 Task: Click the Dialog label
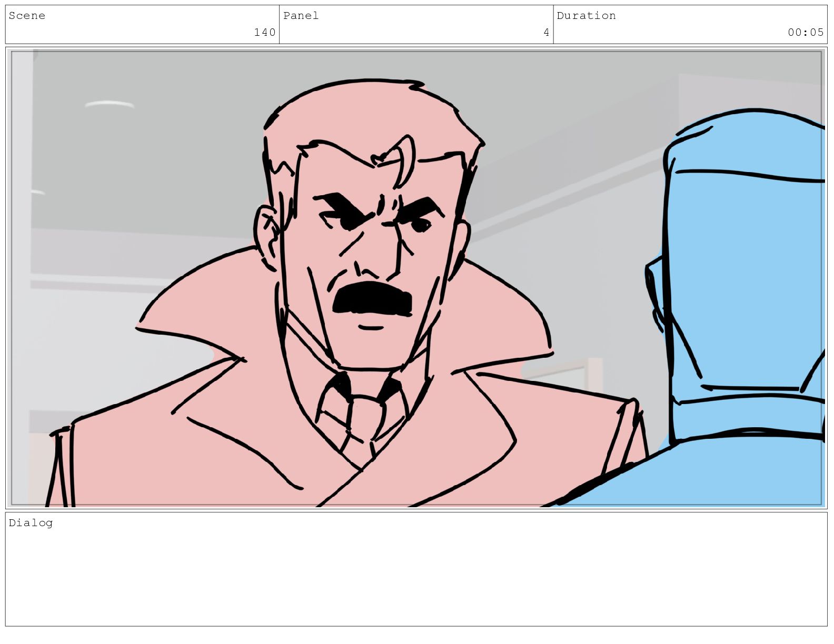[x=31, y=523]
